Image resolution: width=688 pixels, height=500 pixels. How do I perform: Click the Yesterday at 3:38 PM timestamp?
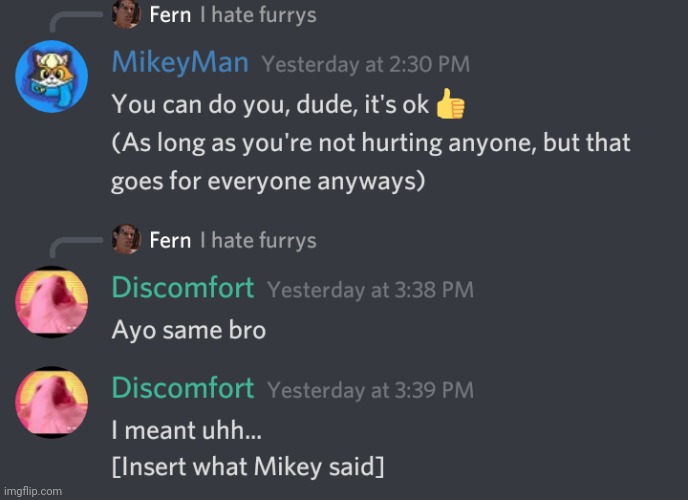370,290
